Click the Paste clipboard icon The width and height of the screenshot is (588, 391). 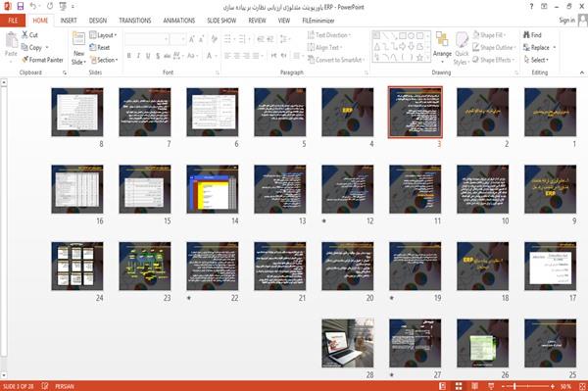(x=11, y=40)
